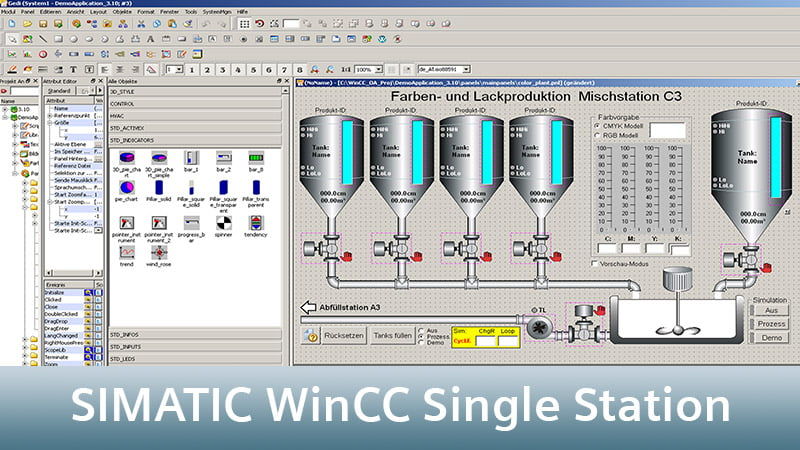Select the Demo radio beside Tanks füllen

point(421,343)
